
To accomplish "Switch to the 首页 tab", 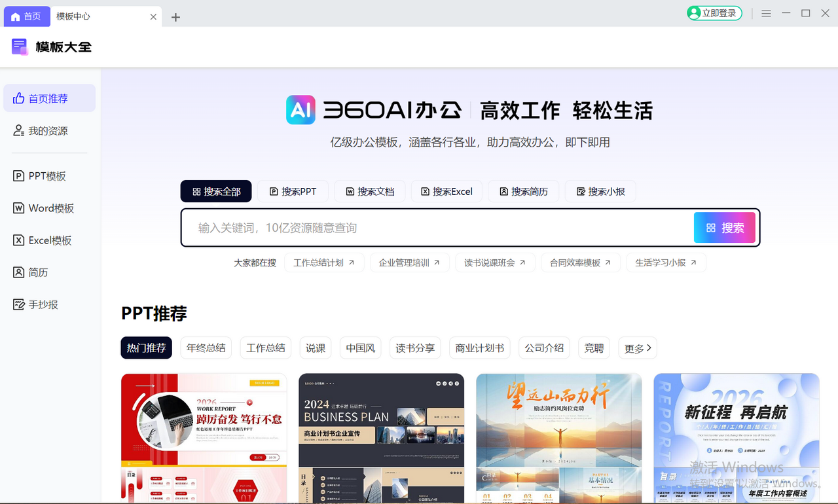I will (26, 16).
